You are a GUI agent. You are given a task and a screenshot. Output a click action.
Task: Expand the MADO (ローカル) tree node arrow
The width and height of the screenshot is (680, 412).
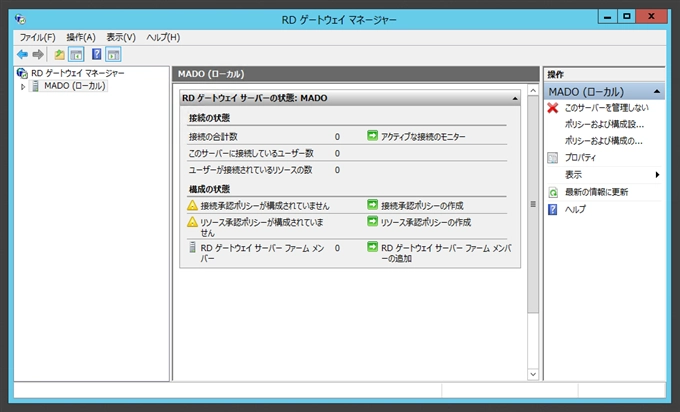(23, 87)
